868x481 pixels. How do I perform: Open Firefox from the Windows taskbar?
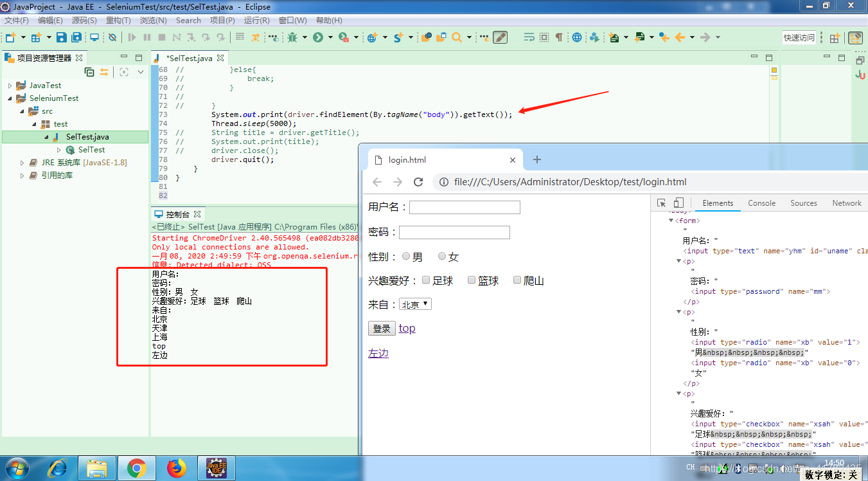(x=177, y=468)
